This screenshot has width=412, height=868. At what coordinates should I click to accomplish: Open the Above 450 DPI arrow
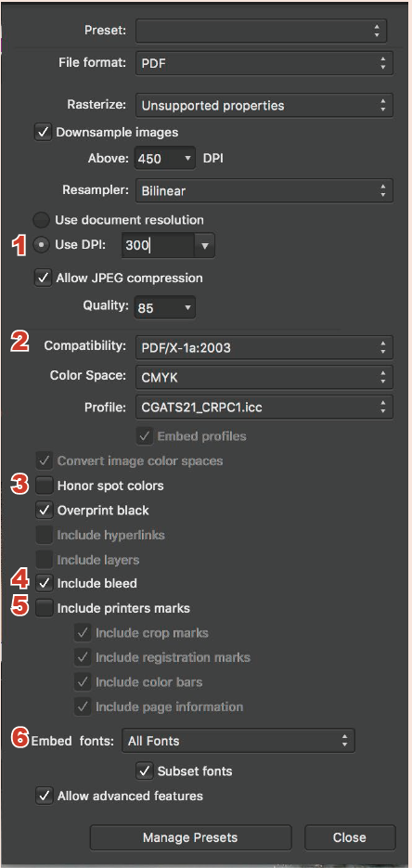(188, 159)
